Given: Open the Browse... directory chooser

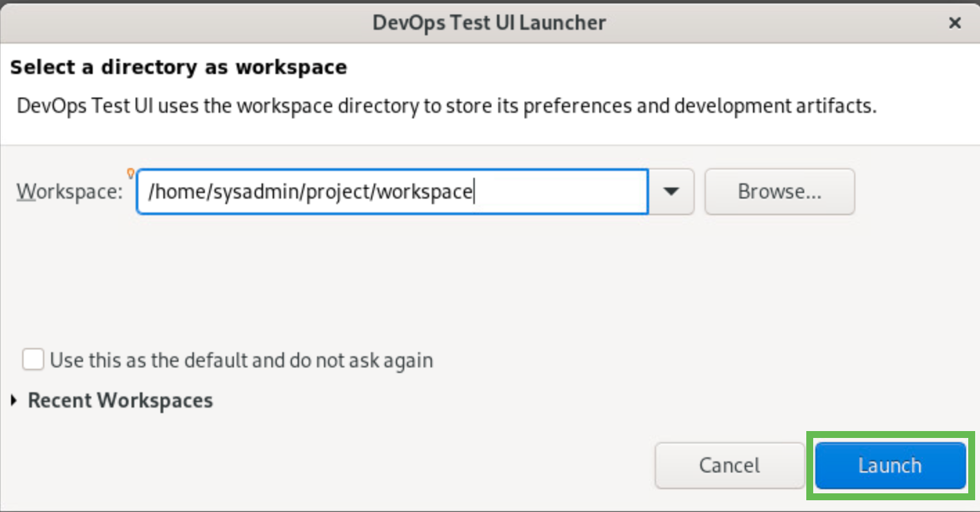Looking at the screenshot, I should click(779, 192).
